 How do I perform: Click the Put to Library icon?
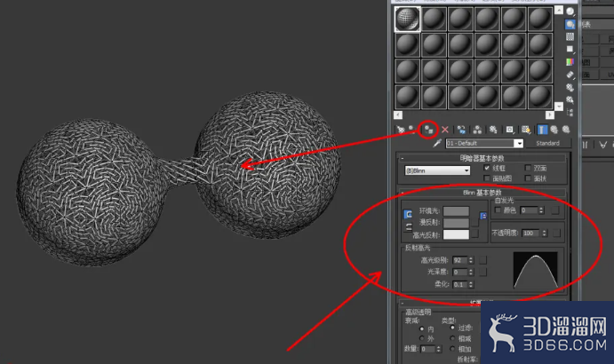[493, 130]
